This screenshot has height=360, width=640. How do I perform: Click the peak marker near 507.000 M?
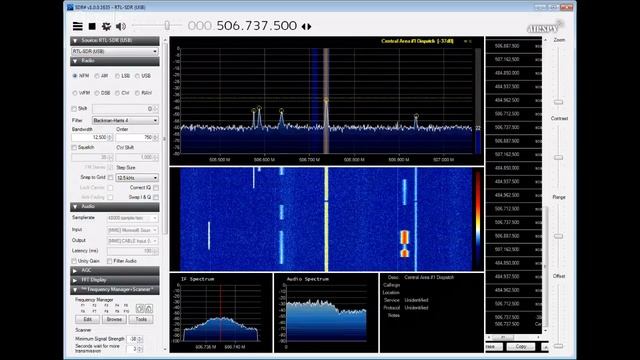(416, 116)
